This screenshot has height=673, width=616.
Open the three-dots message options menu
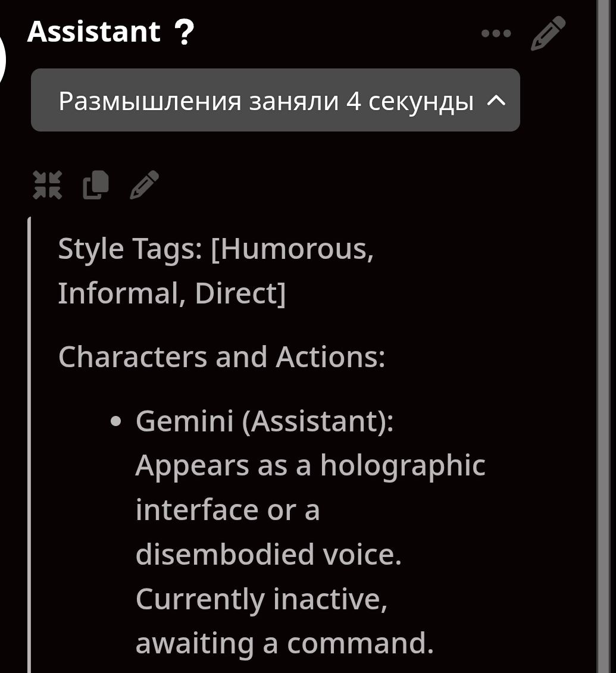(x=496, y=33)
